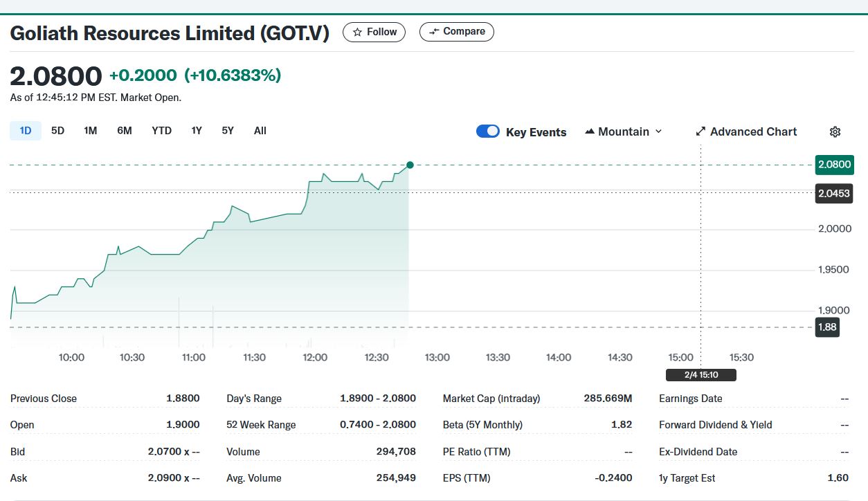Image resolution: width=868 pixels, height=501 pixels.
Task: Click the 2.0800 current price label on axis
Action: coord(834,165)
